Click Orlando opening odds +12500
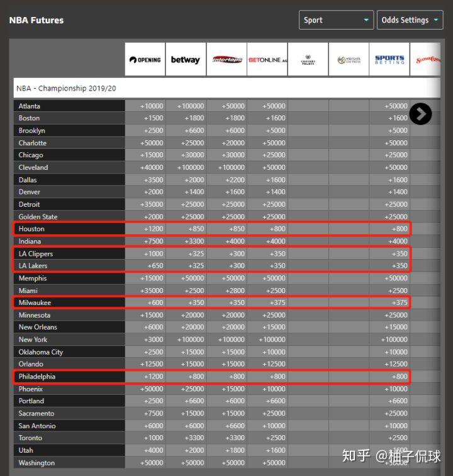Screen dimensions: 453x476 click(x=152, y=364)
